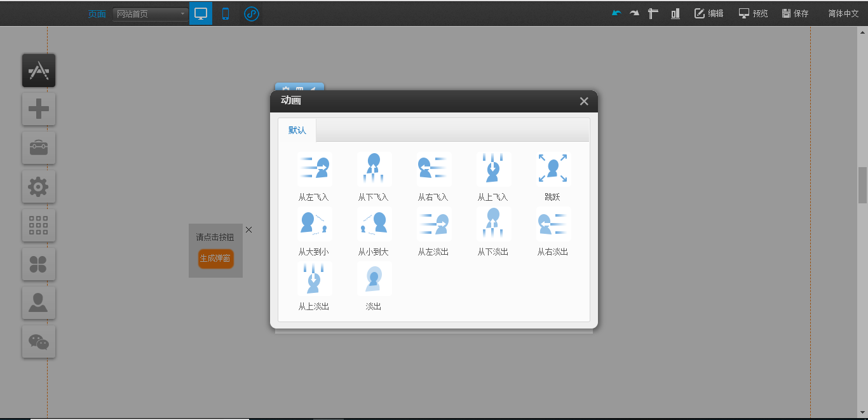868x420 pixels.
Task: Open the settings gear in sidebar
Action: [x=39, y=187]
